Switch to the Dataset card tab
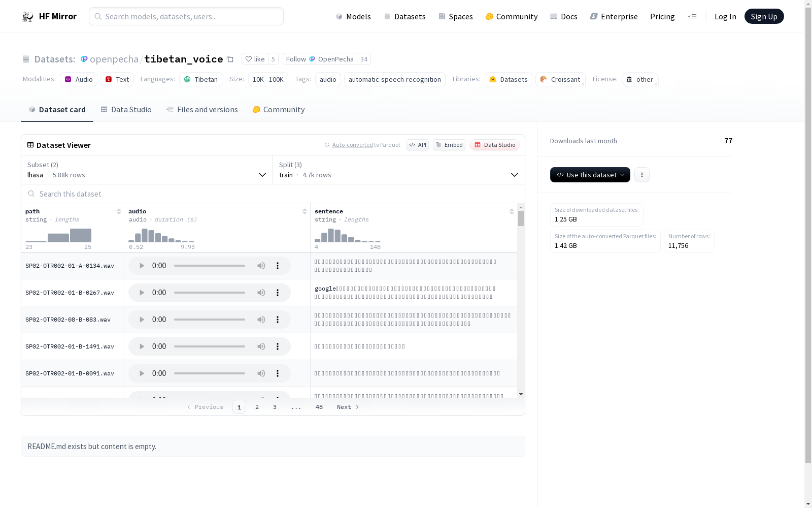The width and height of the screenshot is (812, 508). (57, 110)
